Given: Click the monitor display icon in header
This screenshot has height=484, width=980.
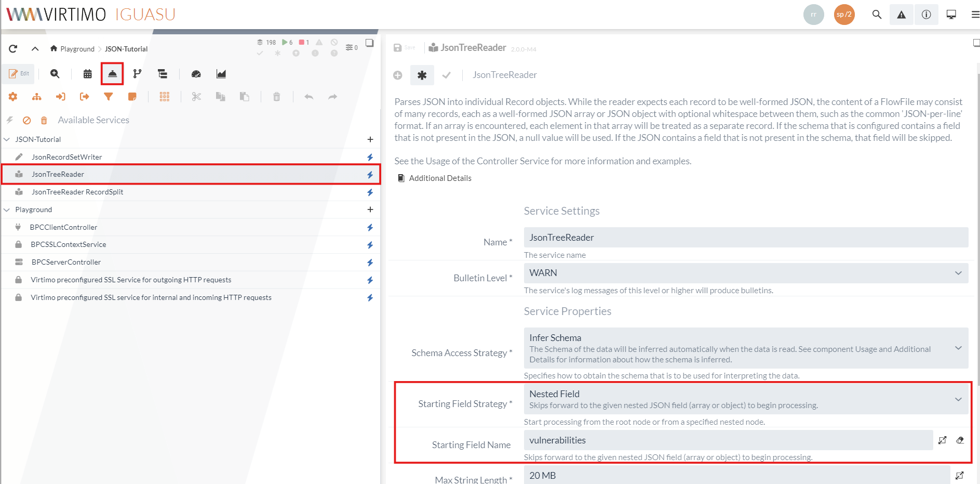Looking at the screenshot, I should pyautogui.click(x=951, y=15).
